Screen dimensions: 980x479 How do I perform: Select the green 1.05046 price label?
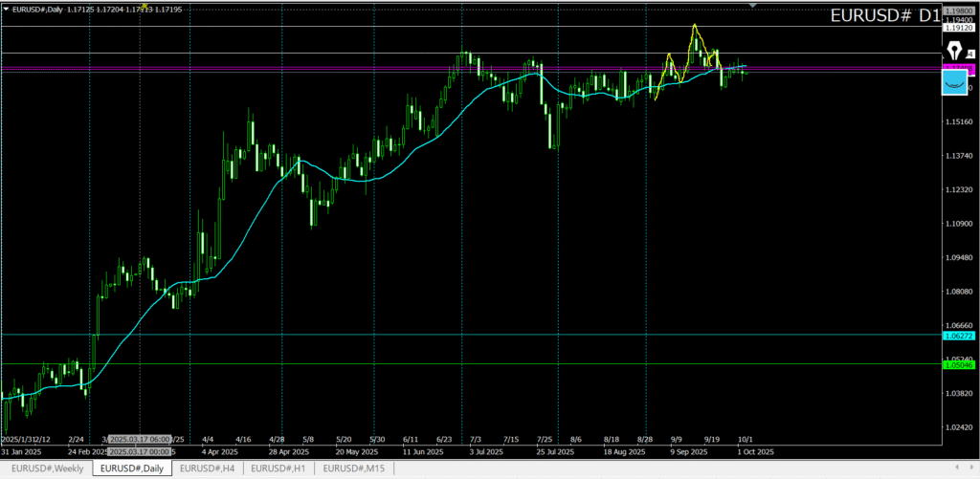tap(958, 364)
